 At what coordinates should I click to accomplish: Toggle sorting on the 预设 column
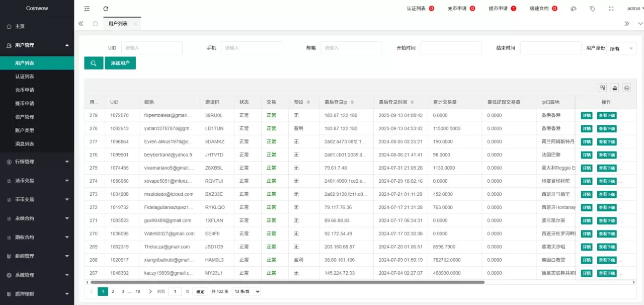coord(308,102)
